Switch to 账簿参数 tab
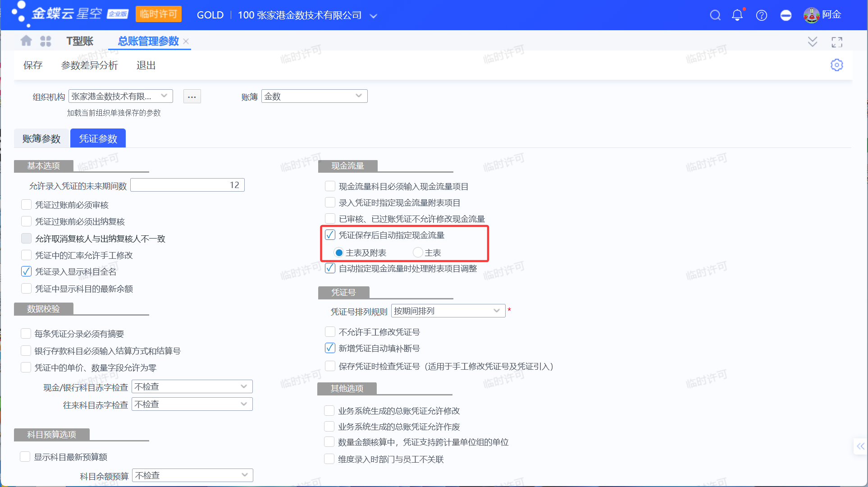The width and height of the screenshot is (868, 487). (41, 138)
